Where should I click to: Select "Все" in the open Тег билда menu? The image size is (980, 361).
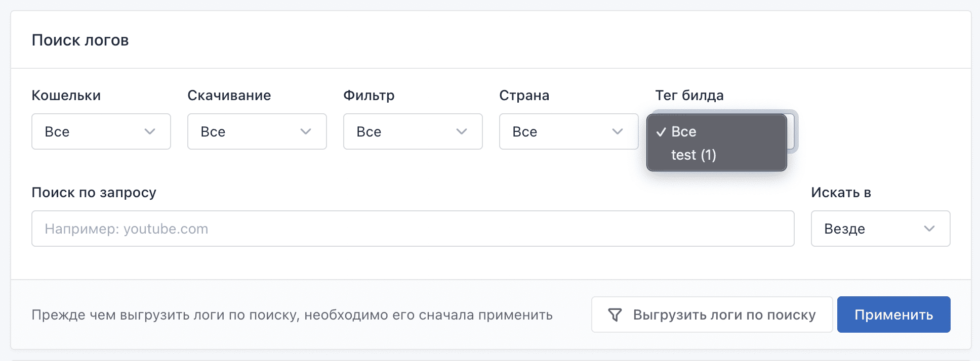pos(684,132)
